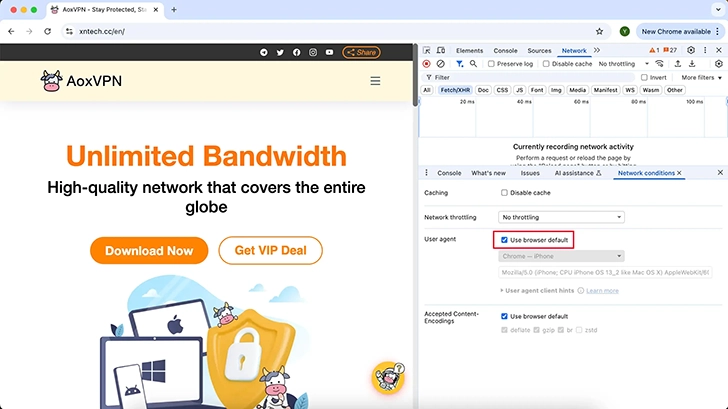This screenshot has width=728, height=409.
Task: Tick the Invert filter checkbox
Action: click(644, 78)
